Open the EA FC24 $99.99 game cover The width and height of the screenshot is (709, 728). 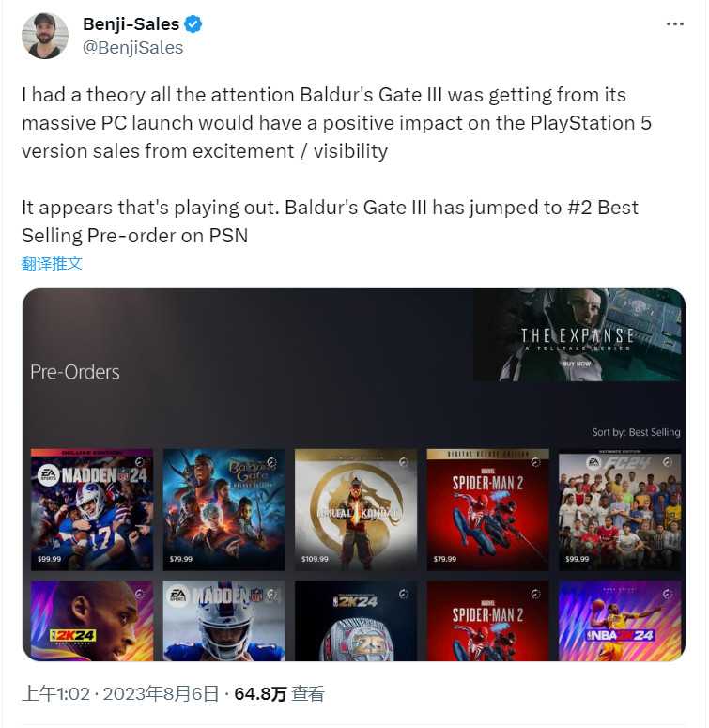(620, 509)
